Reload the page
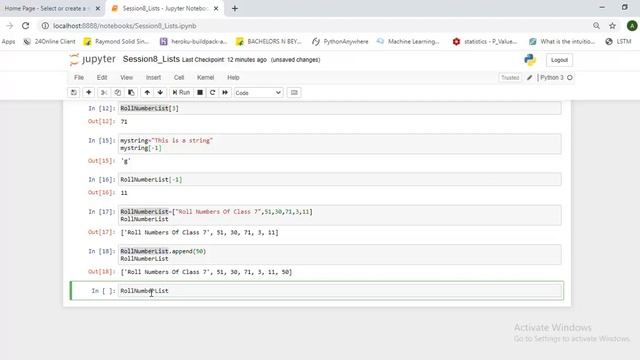 pos(25,26)
